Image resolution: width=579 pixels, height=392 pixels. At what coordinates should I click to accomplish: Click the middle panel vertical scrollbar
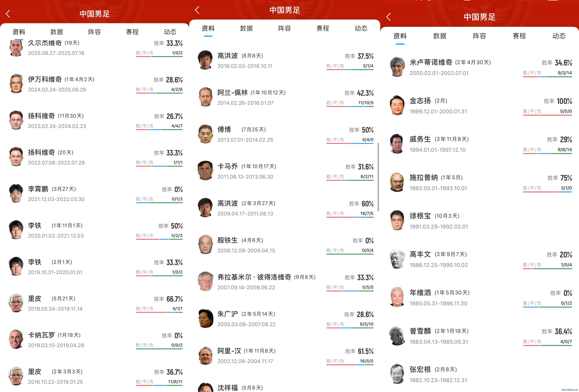pyautogui.click(x=378, y=177)
